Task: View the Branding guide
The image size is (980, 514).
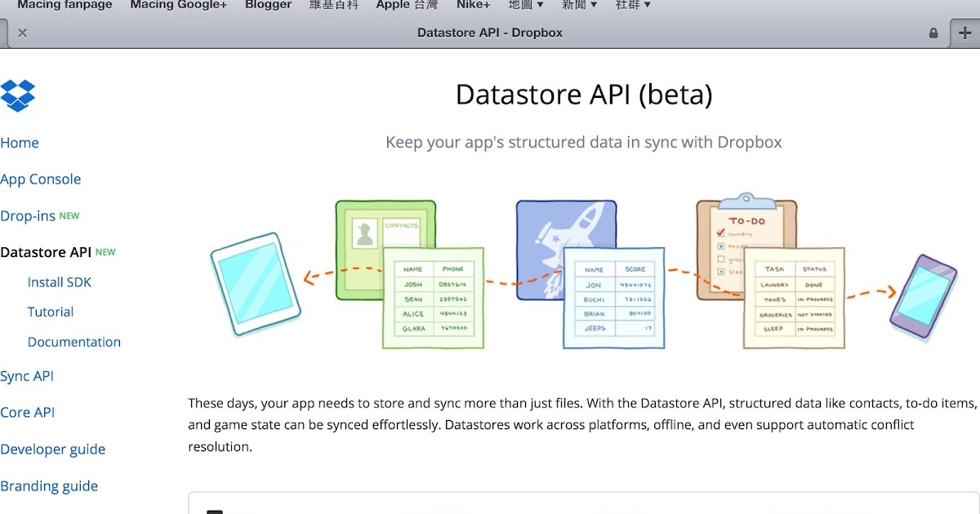Action: [49, 486]
